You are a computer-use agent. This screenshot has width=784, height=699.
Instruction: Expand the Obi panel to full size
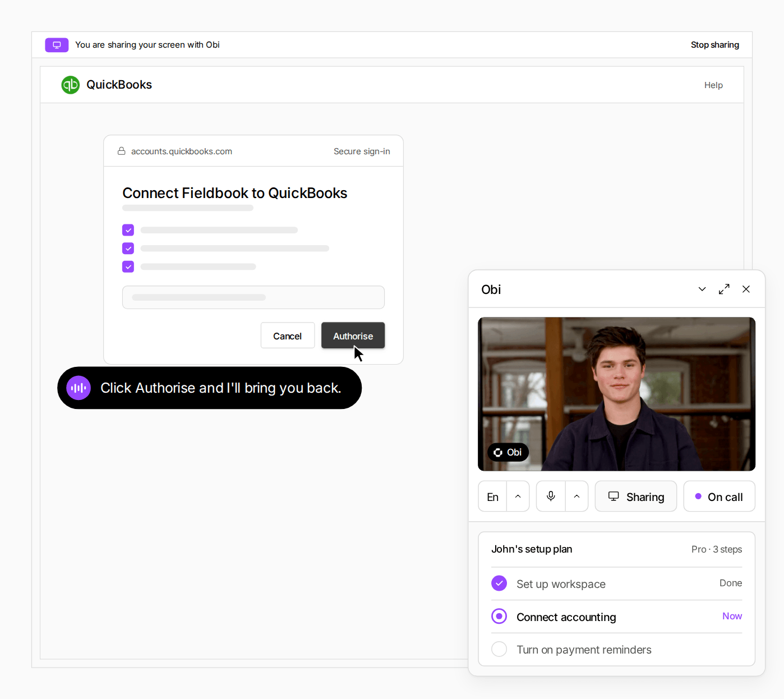(724, 289)
